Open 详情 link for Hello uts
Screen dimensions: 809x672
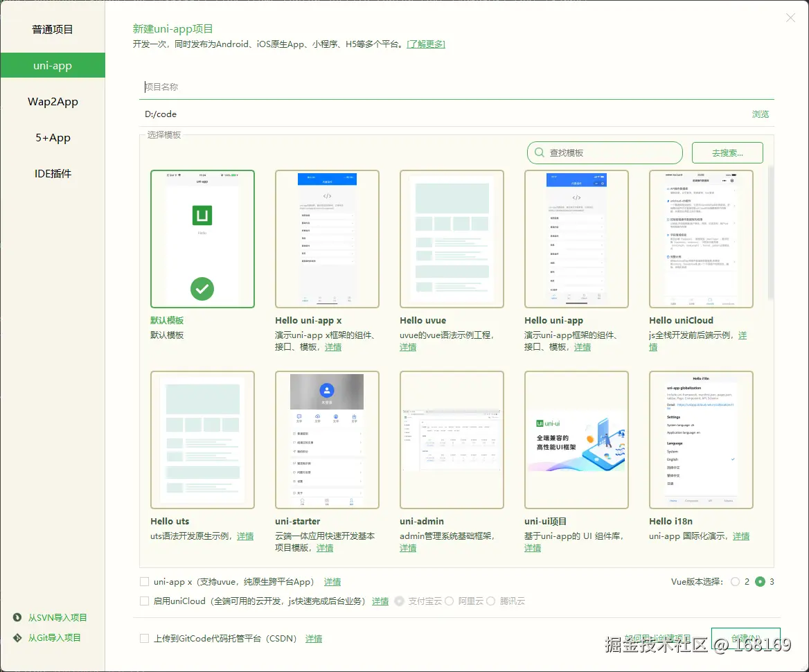pos(245,536)
